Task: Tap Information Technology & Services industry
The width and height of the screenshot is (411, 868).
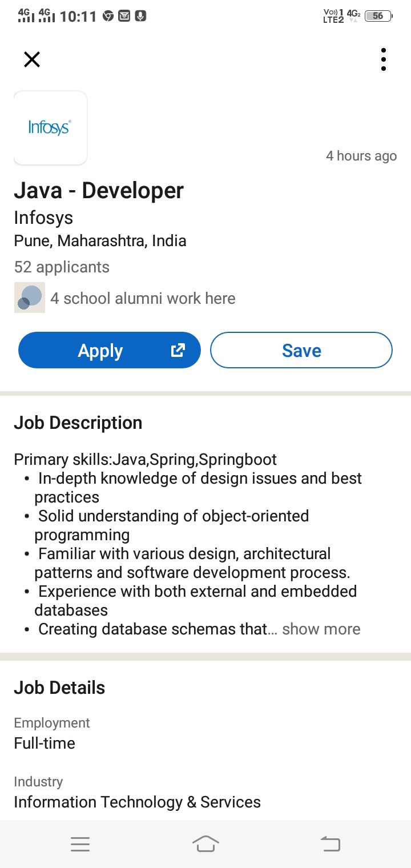Action: point(137,802)
